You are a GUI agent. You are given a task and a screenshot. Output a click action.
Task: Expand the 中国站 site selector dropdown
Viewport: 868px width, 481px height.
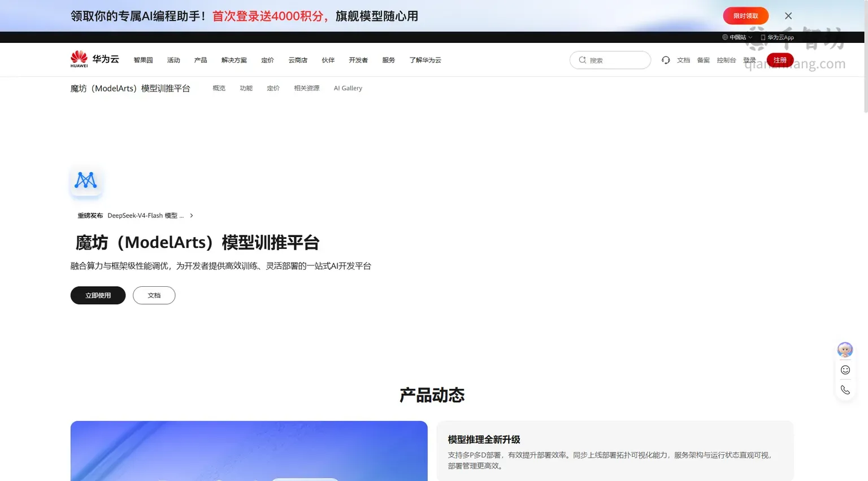click(737, 37)
